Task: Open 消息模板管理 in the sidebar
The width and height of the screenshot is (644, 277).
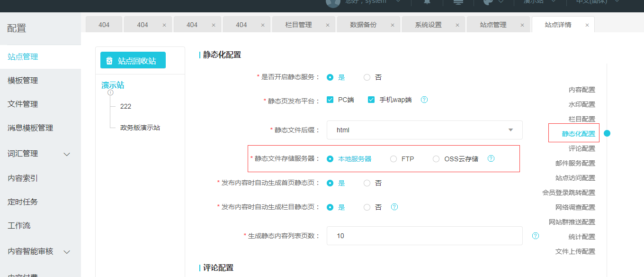Action: 40,128
